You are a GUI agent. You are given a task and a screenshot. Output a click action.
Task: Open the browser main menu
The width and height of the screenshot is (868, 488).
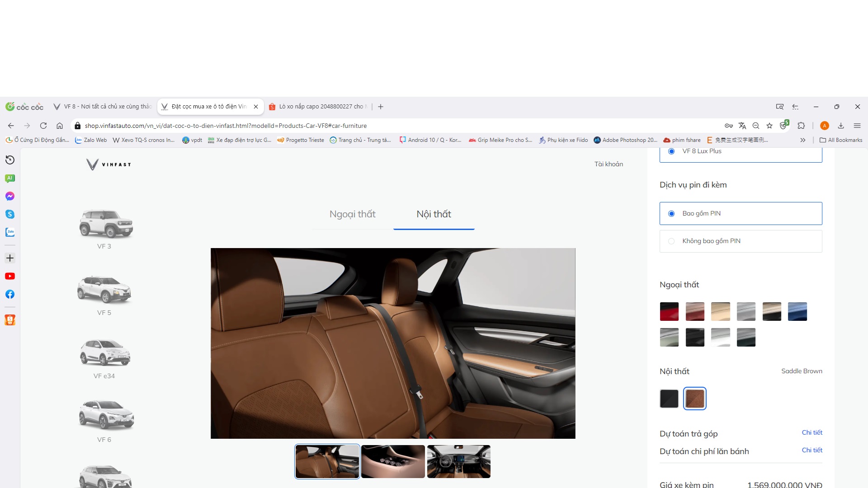coord(857,126)
